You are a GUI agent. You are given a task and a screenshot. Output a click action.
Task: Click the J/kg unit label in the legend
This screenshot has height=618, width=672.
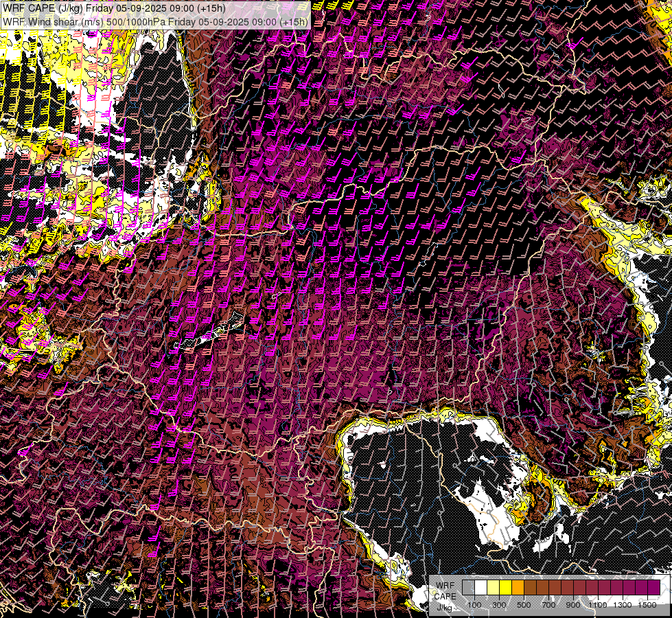coord(444,608)
